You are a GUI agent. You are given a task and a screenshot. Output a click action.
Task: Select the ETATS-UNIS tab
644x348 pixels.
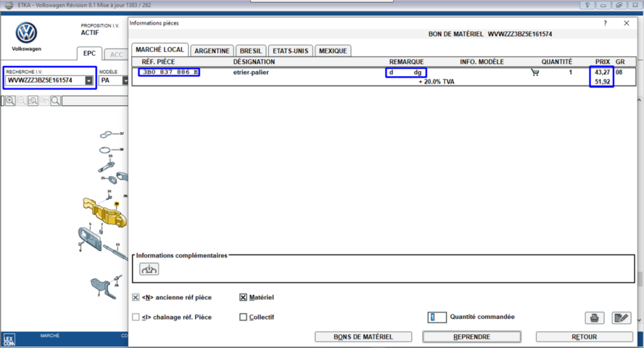pos(289,51)
